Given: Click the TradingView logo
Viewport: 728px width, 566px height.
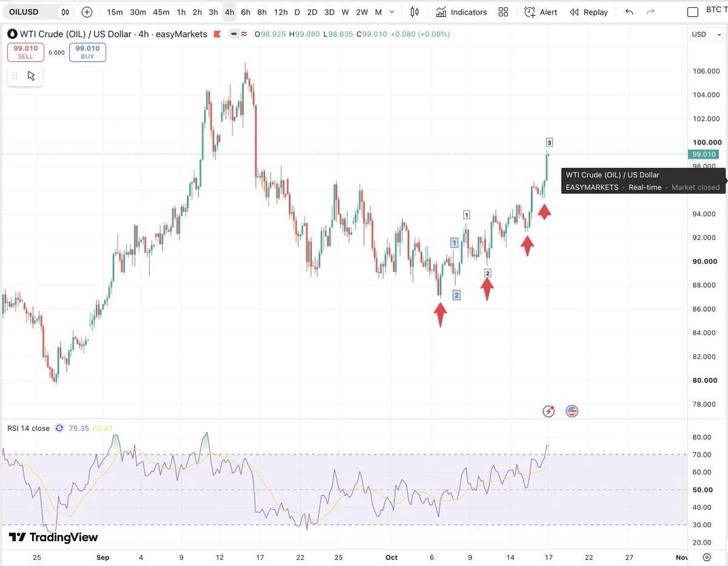Looking at the screenshot, I should pyautogui.click(x=53, y=537).
